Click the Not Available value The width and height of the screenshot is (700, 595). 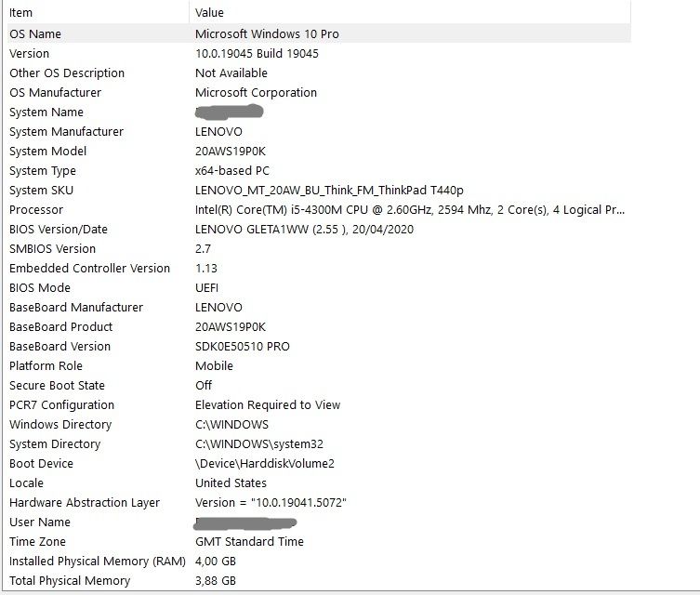(231, 73)
